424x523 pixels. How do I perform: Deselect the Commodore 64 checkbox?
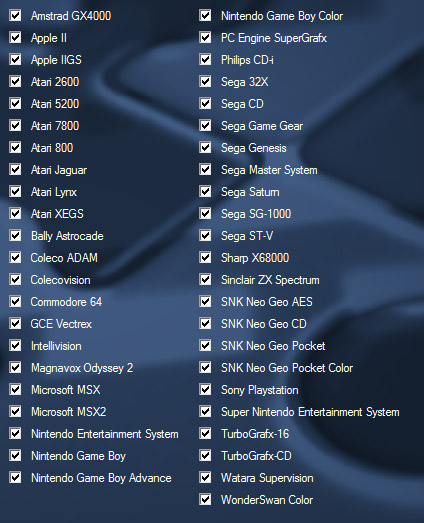point(15,302)
